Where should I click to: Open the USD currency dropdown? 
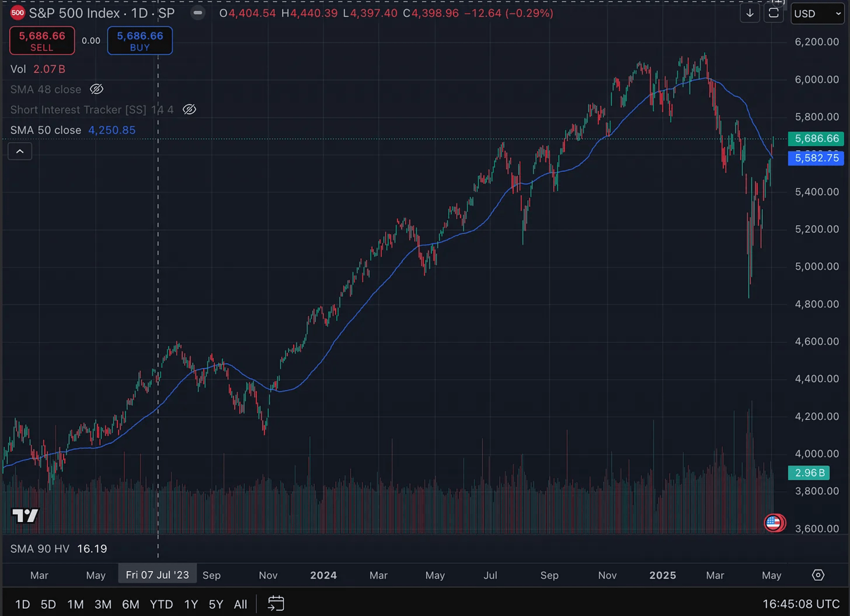(817, 14)
